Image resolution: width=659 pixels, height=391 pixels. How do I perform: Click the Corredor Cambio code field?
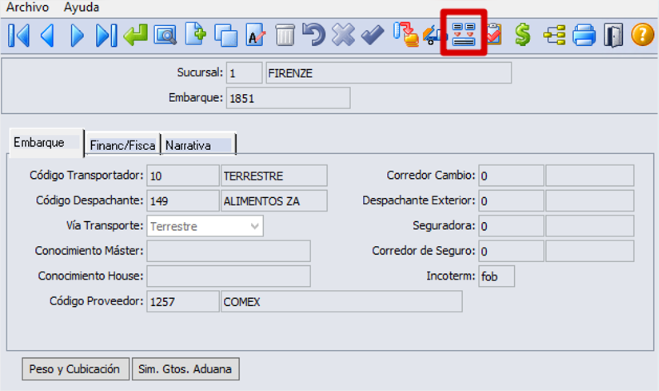(511, 176)
